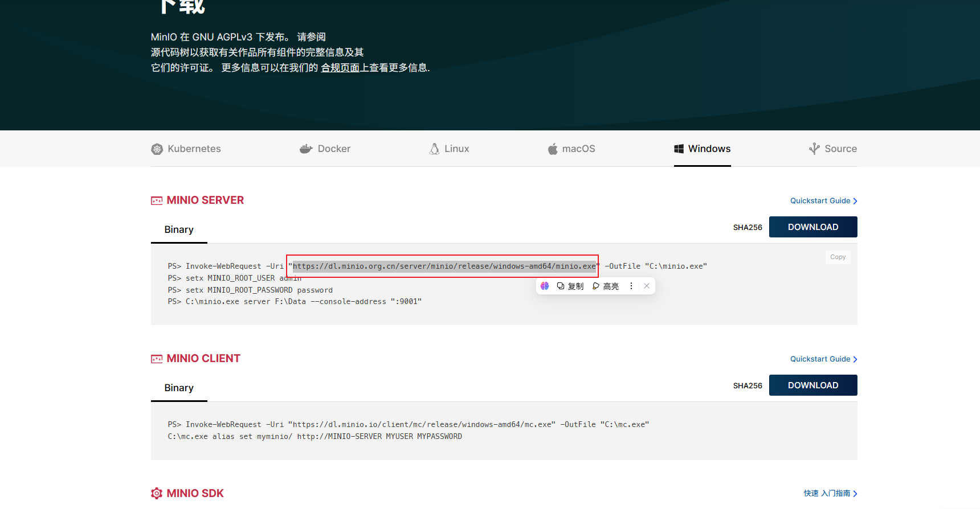Click 高亮 to highlight the selection
This screenshot has width=980, height=509.
click(x=606, y=286)
